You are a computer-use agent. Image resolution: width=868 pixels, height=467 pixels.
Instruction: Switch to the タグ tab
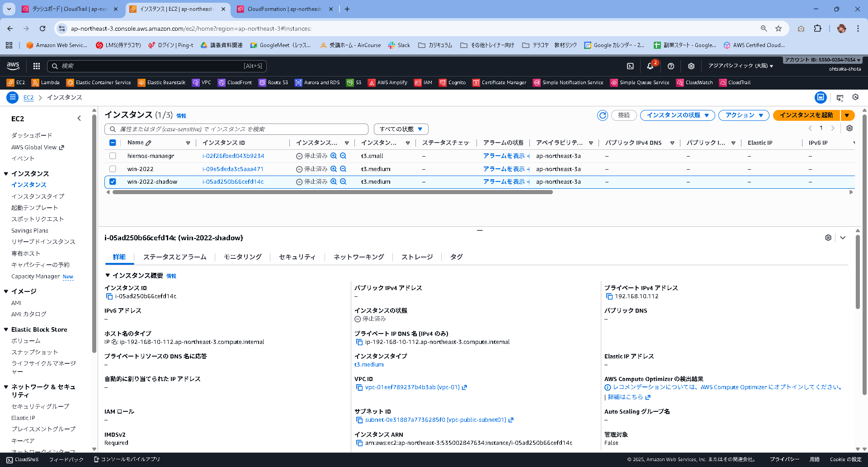pyautogui.click(x=456, y=257)
